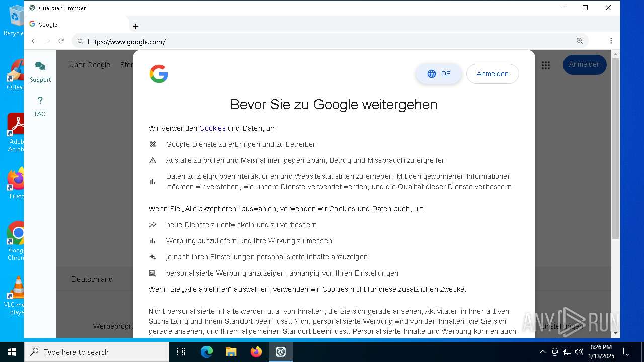Open VLC media player desktop shortcut

pyautogui.click(x=15, y=296)
